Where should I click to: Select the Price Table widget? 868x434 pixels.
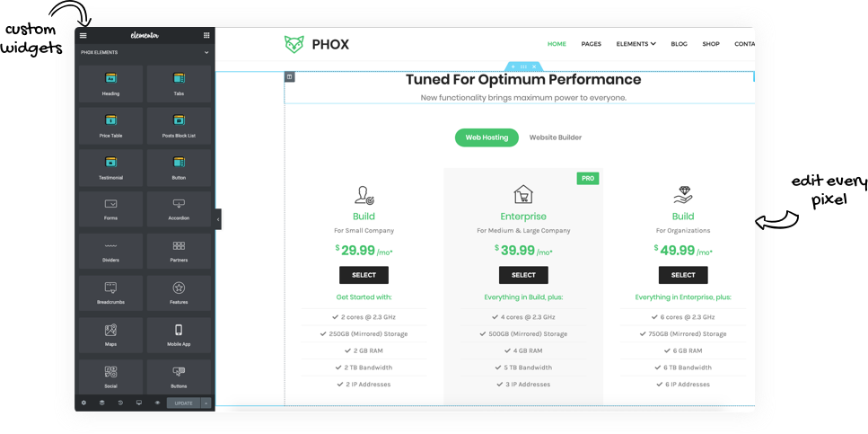[x=110, y=125]
